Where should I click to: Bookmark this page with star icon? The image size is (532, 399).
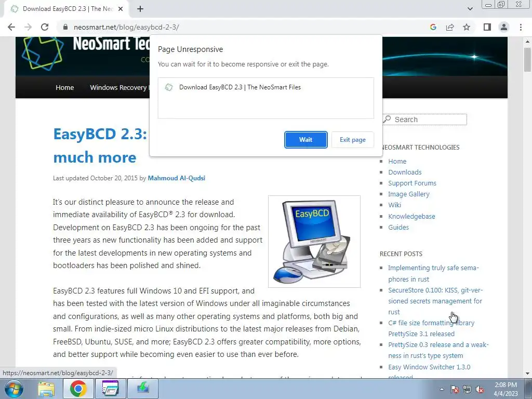(467, 27)
